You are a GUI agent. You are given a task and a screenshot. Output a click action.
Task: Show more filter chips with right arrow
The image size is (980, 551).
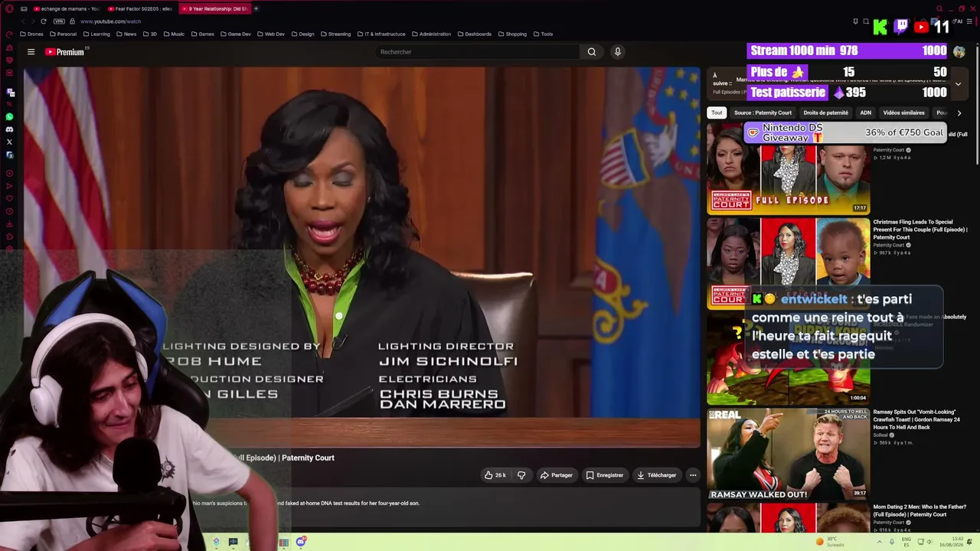click(x=959, y=112)
